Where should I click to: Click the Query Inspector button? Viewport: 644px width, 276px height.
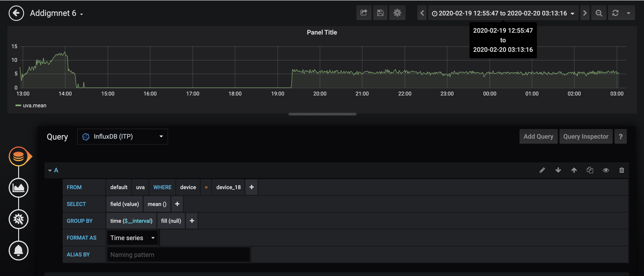585,136
